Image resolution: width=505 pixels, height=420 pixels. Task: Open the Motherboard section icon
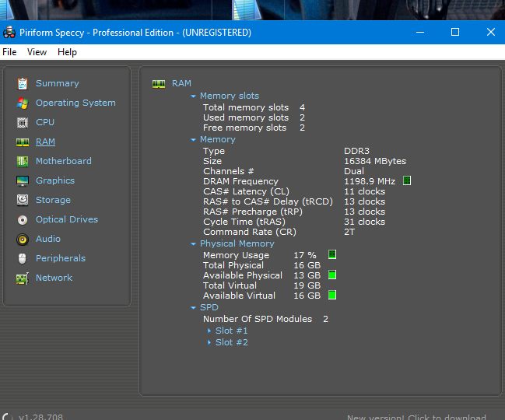(x=22, y=161)
